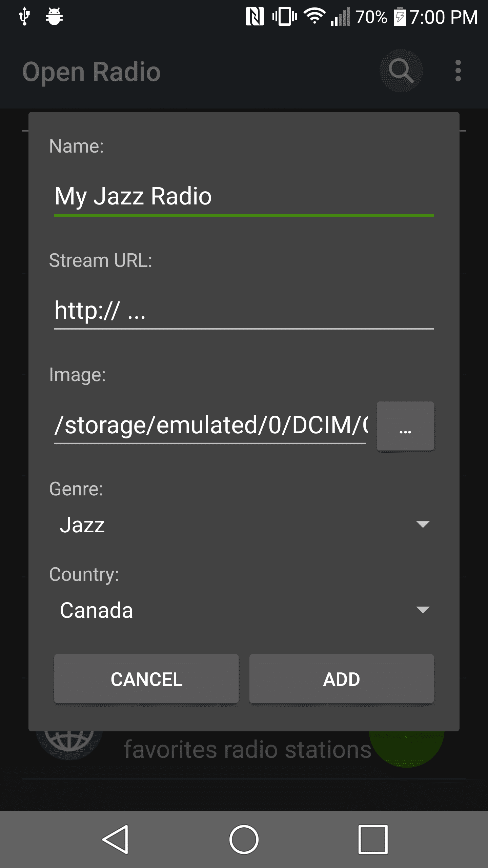This screenshot has width=488, height=868.
Task: Tap the Android debug bug icon
Action: point(54,16)
